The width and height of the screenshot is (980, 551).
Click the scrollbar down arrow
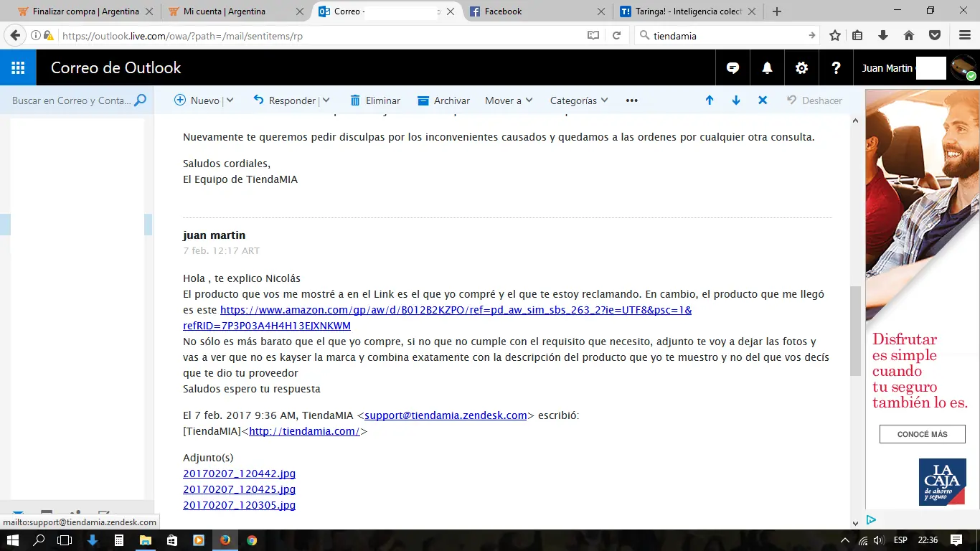tap(854, 523)
